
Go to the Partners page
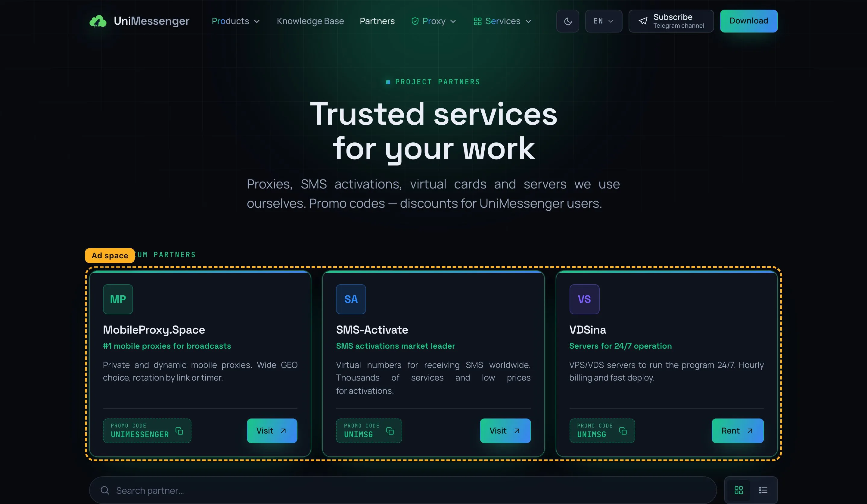click(377, 21)
